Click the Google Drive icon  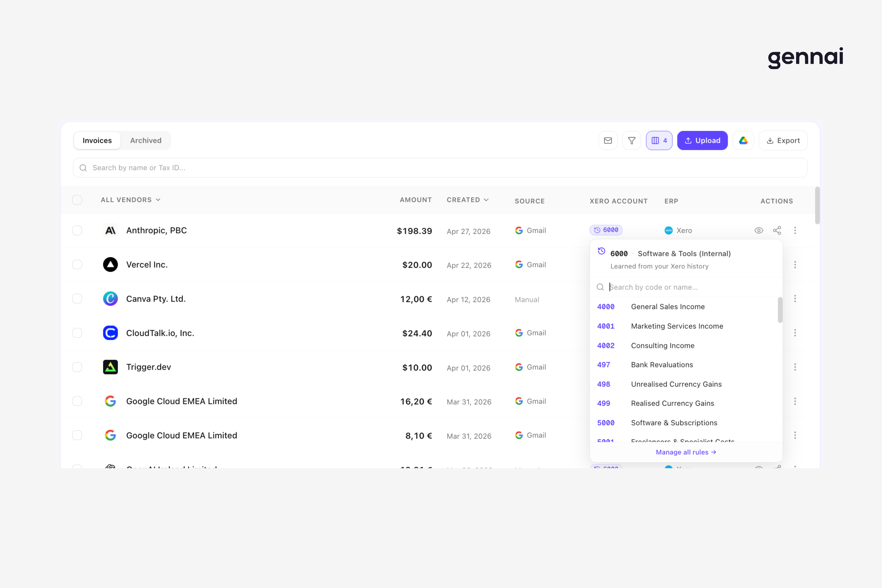743,140
